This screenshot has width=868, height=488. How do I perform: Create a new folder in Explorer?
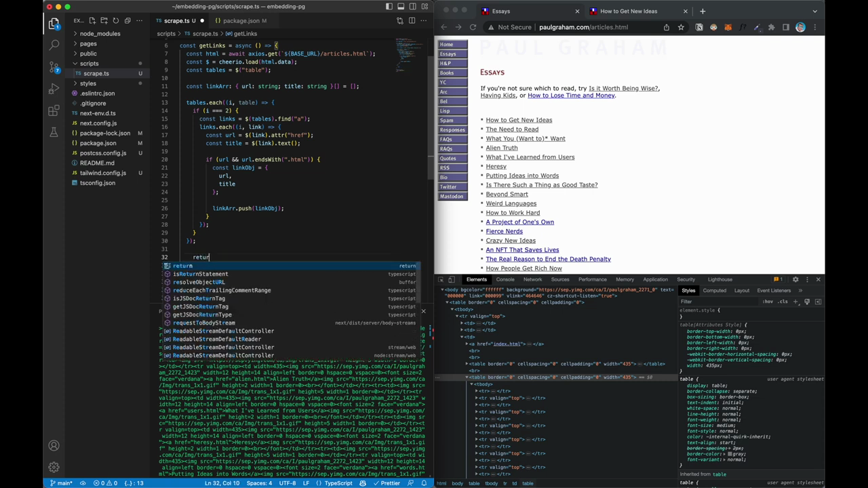click(x=103, y=21)
